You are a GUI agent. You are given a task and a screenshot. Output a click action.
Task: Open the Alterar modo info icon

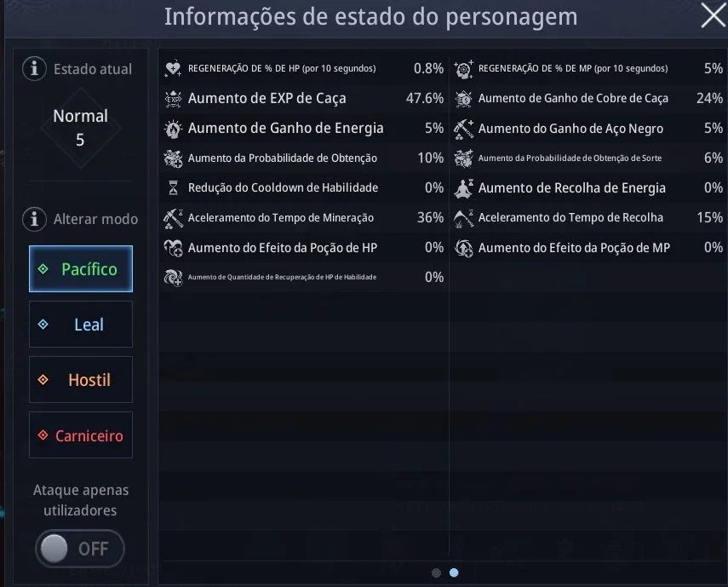(x=34, y=219)
